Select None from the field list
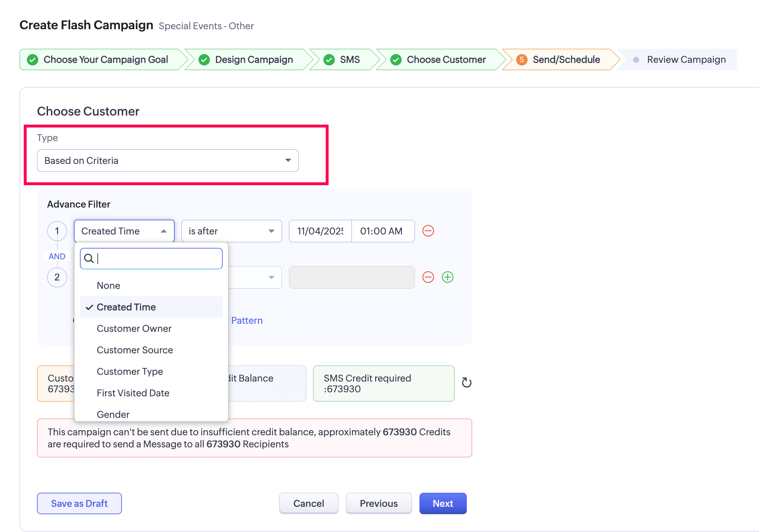 tap(151, 285)
